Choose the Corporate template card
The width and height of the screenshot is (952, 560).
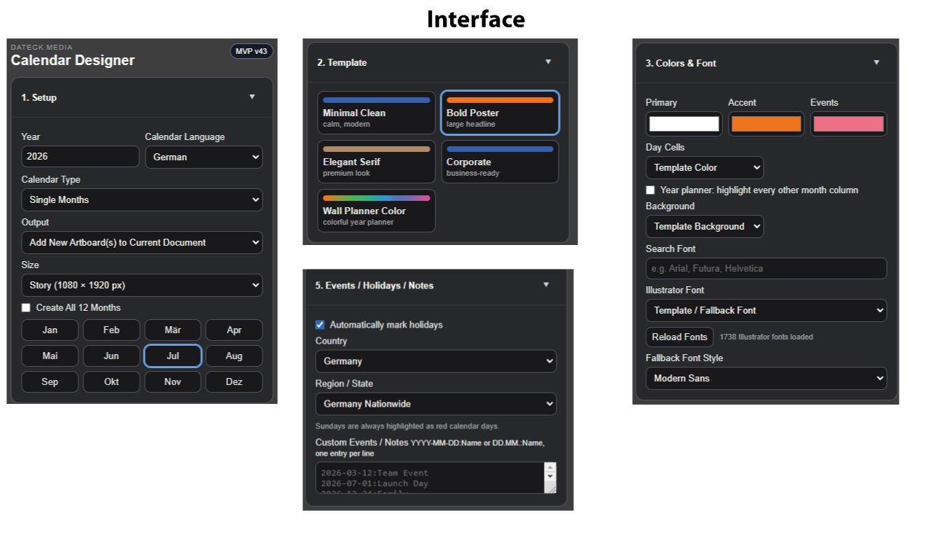(x=500, y=162)
